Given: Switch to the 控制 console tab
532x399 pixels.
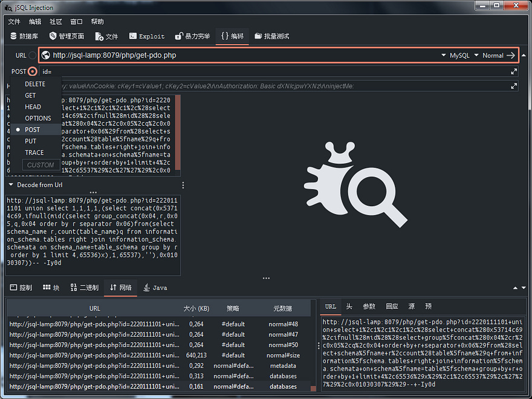Looking at the screenshot, I should tap(21, 288).
